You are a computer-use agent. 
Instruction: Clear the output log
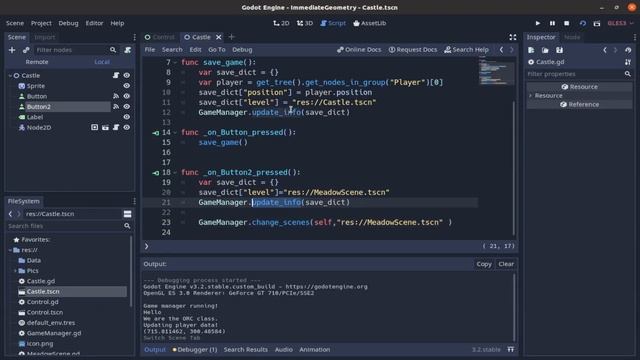pos(506,264)
